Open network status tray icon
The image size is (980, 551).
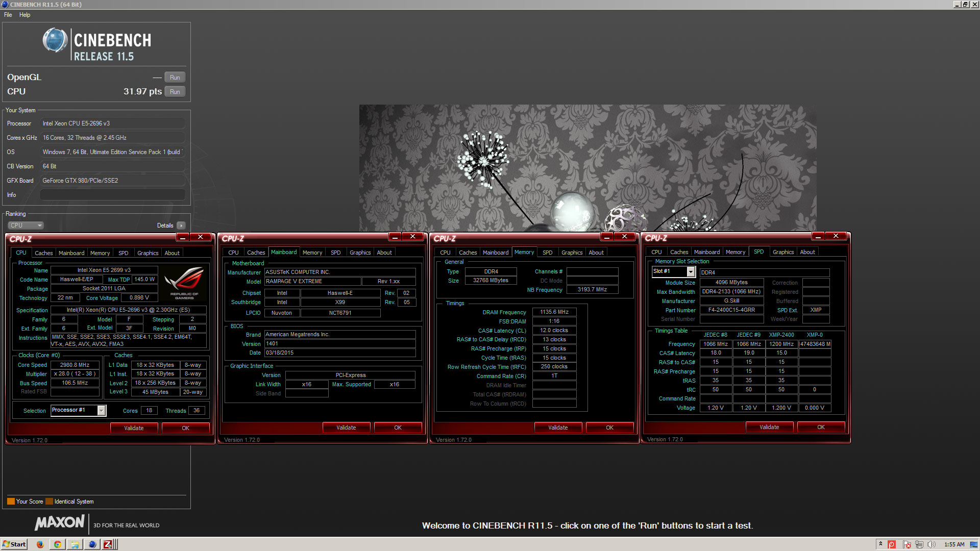coord(919,544)
